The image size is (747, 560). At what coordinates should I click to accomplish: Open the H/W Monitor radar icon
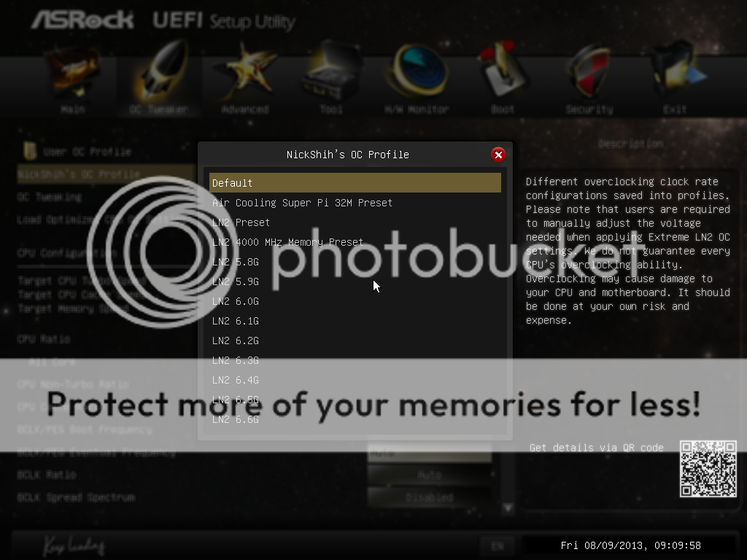tap(417, 71)
